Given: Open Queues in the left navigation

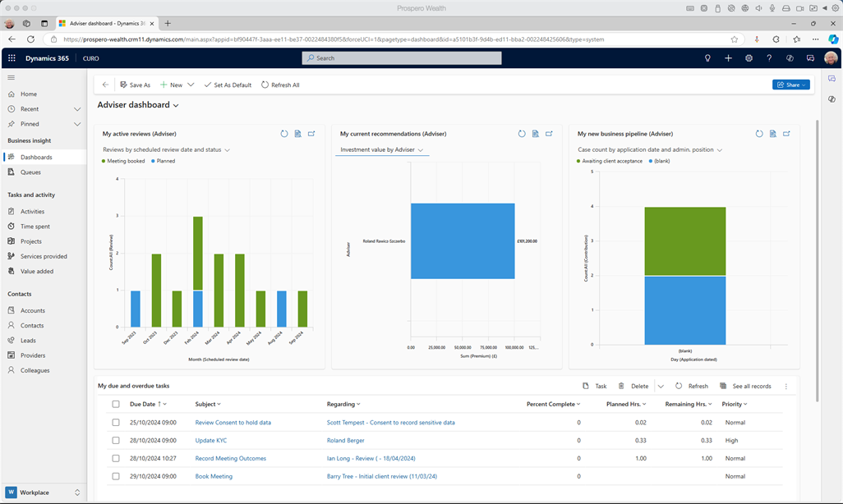Looking at the screenshot, I should 30,172.
